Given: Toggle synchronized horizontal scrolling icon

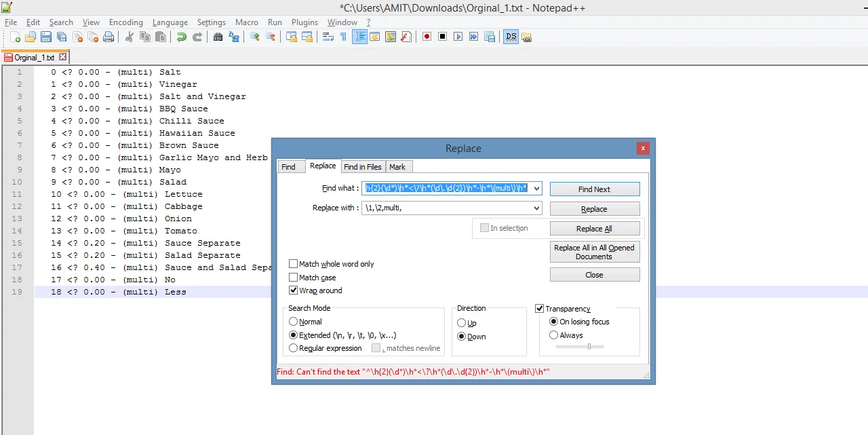Looking at the screenshot, I should [307, 37].
